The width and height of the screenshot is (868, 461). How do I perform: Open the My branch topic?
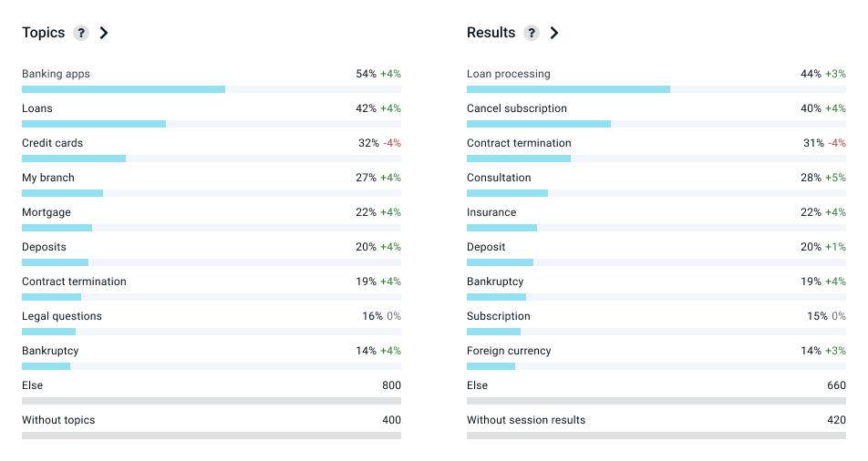click(x=48, y=178)
